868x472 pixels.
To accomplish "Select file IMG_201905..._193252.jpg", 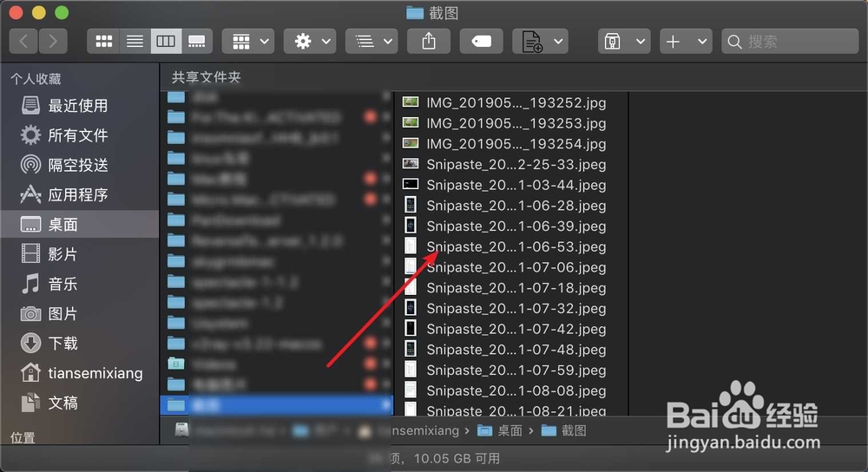I will 510,102.
